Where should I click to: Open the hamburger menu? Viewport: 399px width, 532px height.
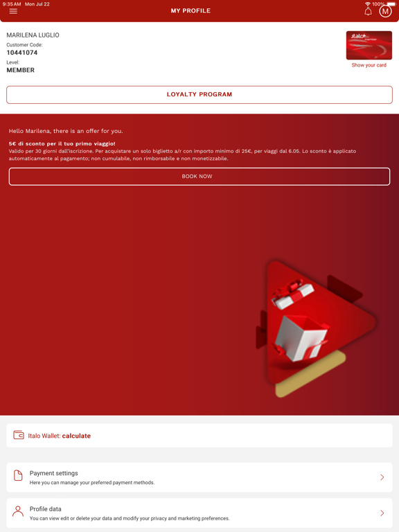tap(13, 11)
